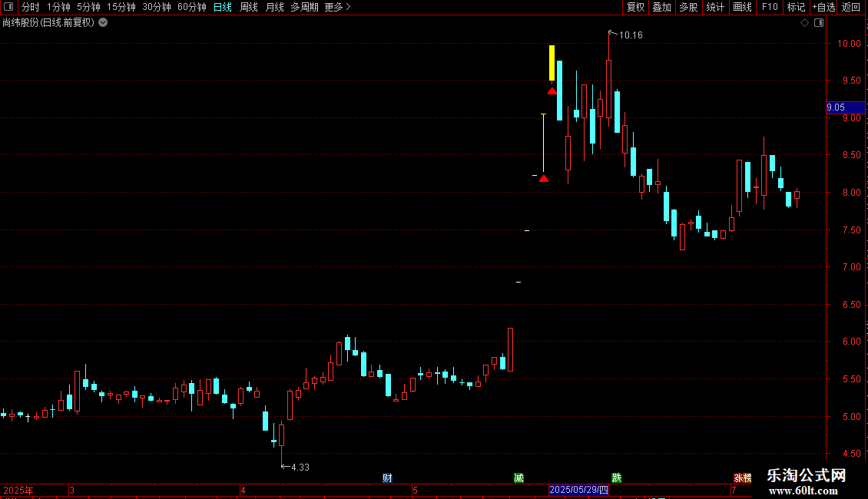Click the 4.50 price axis label
Viewport: 868px width, 499px height.
(851, 454)
